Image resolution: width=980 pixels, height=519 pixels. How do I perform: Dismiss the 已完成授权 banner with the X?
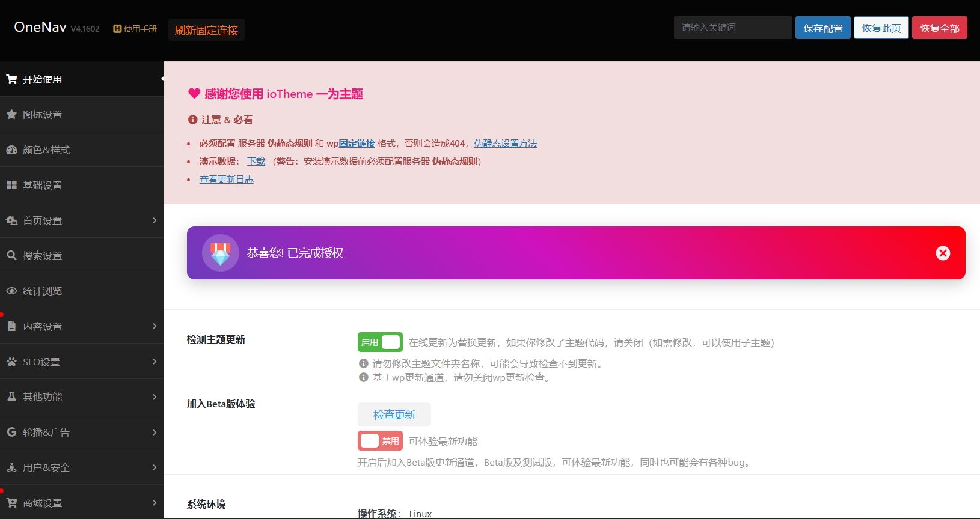pos(943,253)
